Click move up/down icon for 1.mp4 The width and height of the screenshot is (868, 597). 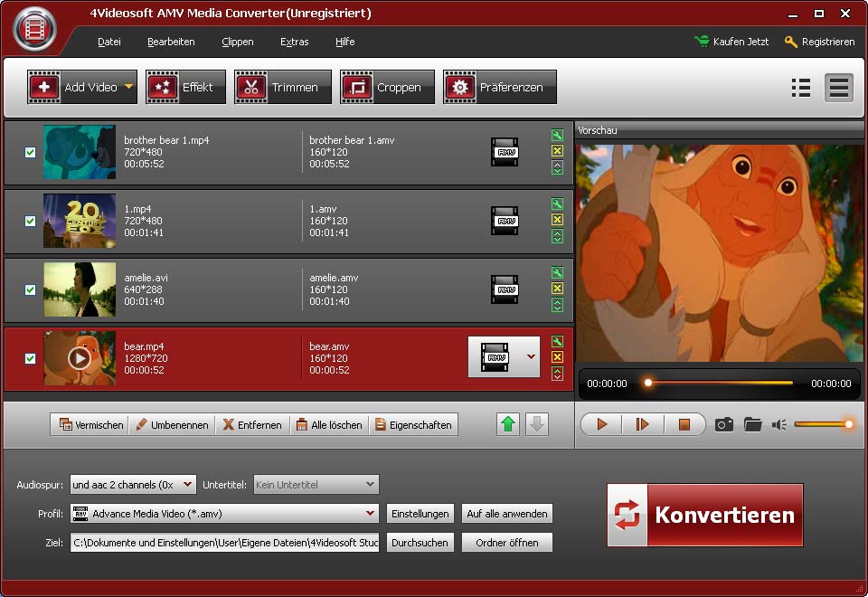tap(558, 236)
